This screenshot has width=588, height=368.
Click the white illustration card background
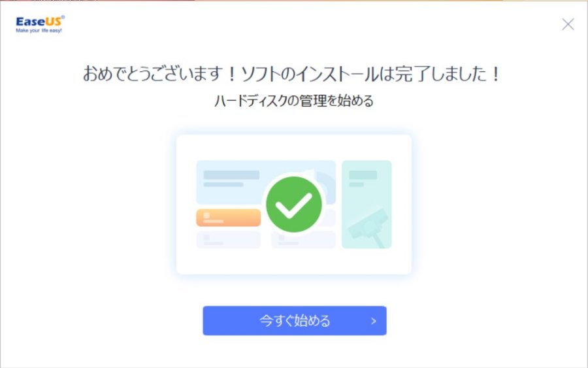pos(293,205)
